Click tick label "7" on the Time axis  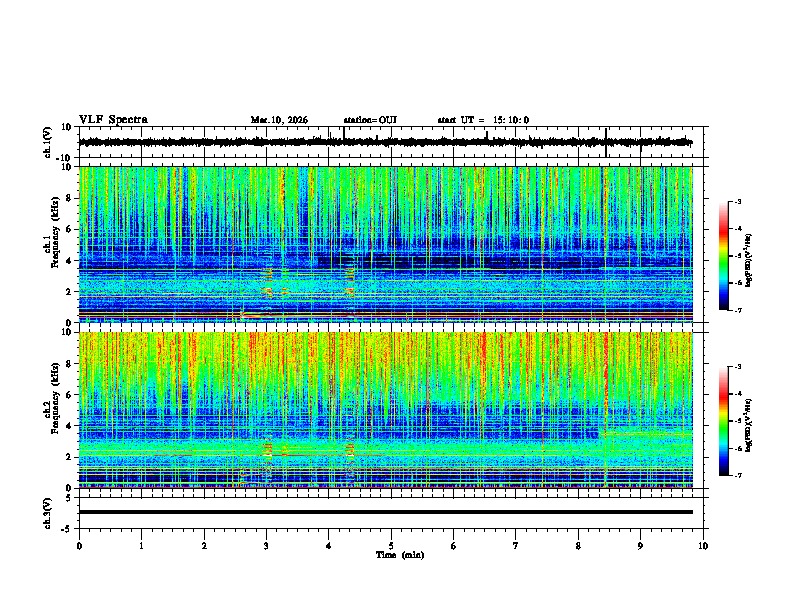(516, 546)
